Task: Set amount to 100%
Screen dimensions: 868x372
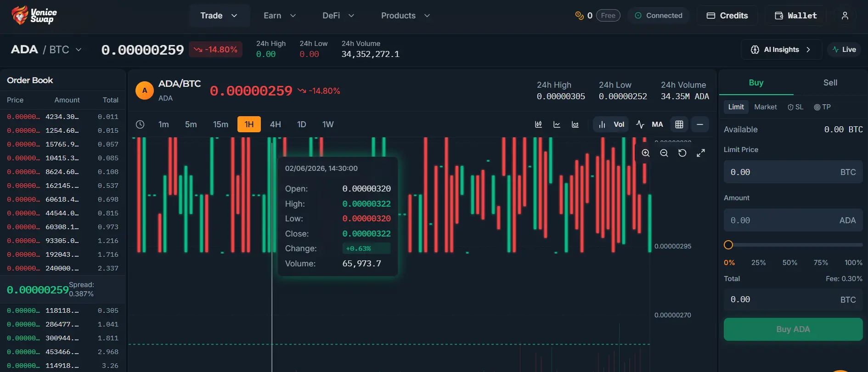Action: coord(853,263)
